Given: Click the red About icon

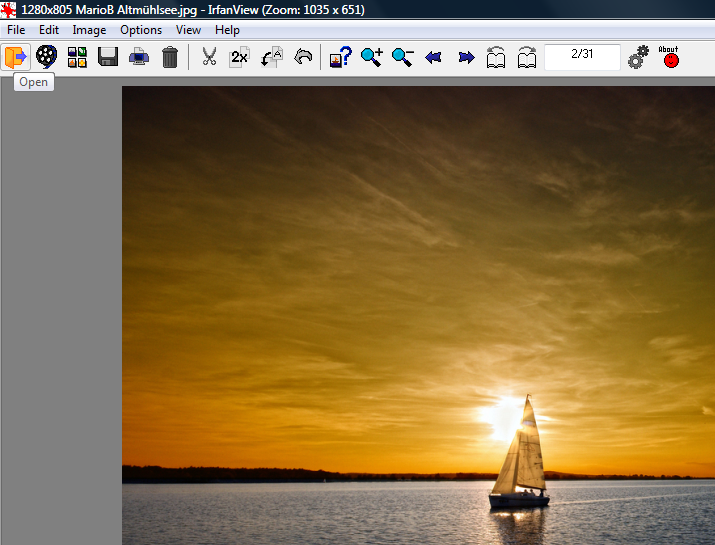Looking at the screenshot, I should point(669,57).
